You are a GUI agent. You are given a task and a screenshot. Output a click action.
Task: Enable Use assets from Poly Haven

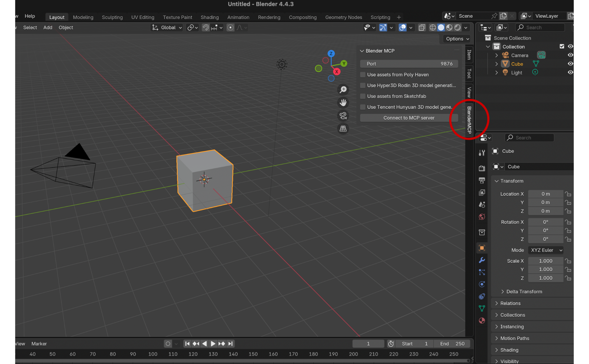(363, 75)
